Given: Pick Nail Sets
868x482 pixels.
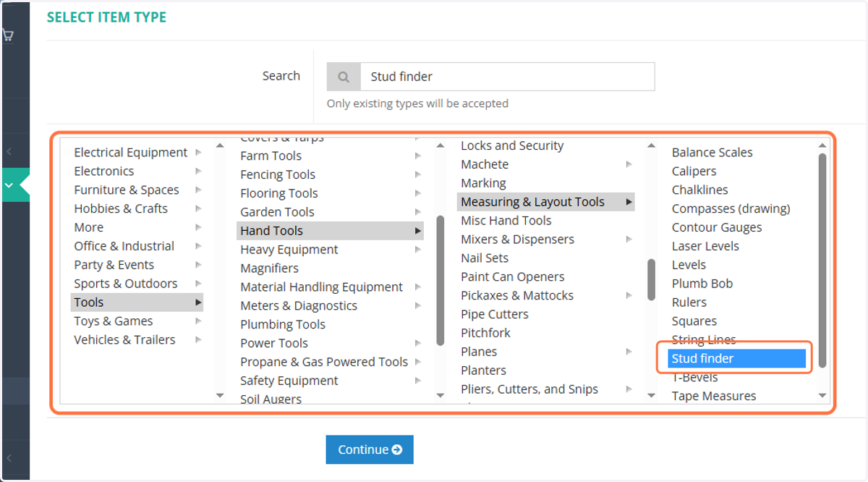Looking at the screenshot, I should click(485, 258).
